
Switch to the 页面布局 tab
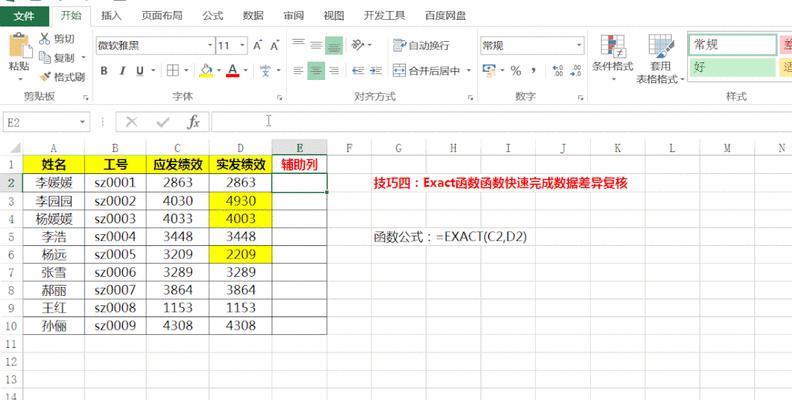[x=162, y=16]
